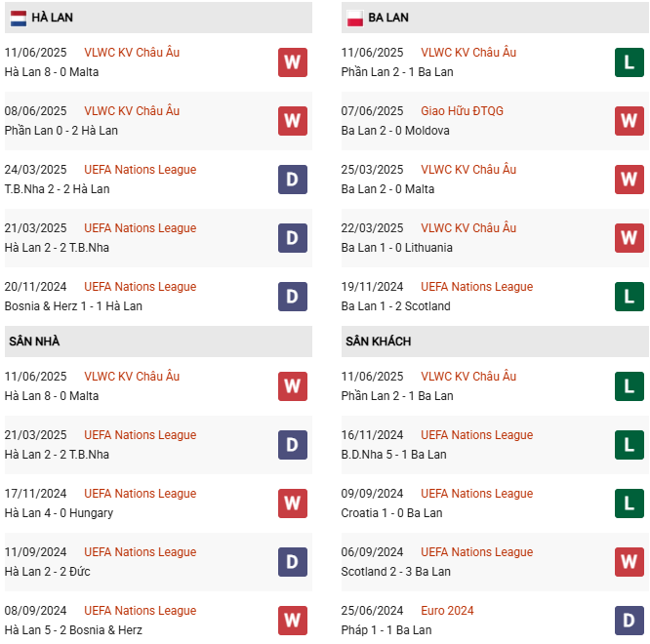
Task: Click the D badge for Bosnia & Herz 1 - 1 Hà Lan
Action: coord(293,297)
